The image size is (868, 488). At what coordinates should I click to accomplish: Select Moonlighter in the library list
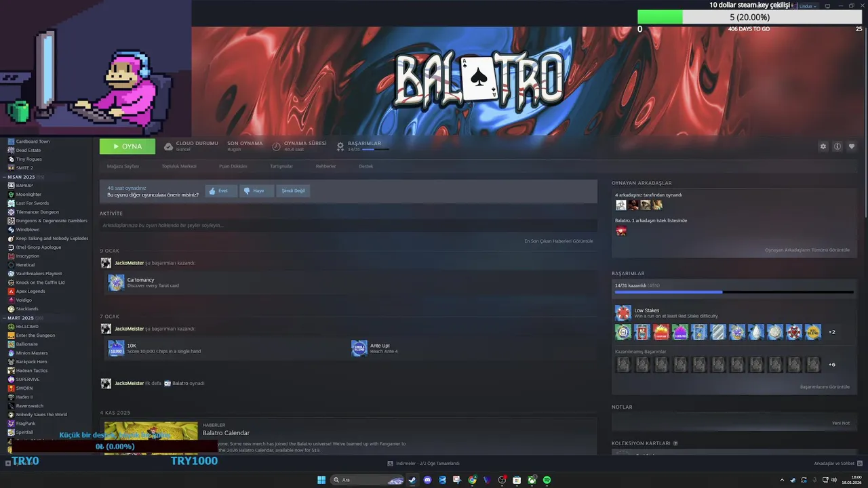coord(28,195)
